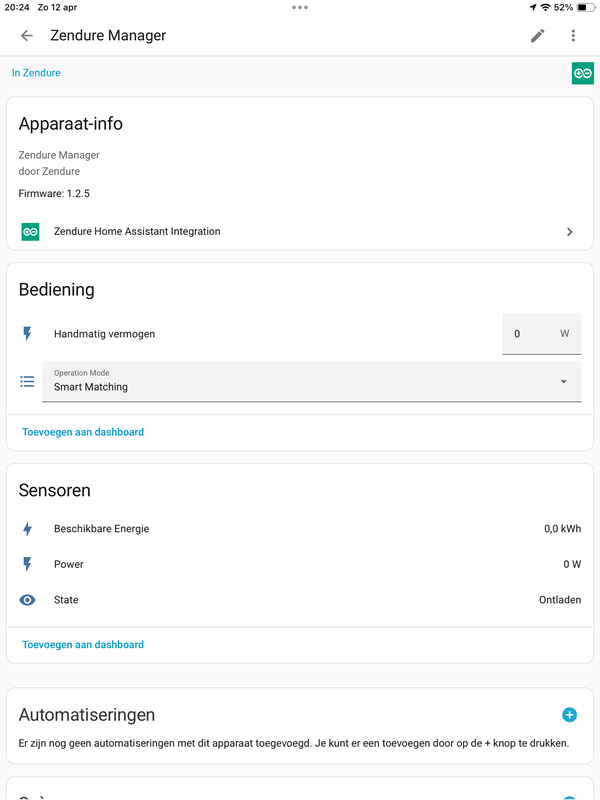Tap Wi-Fi icon in status bar
The width and height of the screenshot is (600, 800).
[x=545, y=7]
